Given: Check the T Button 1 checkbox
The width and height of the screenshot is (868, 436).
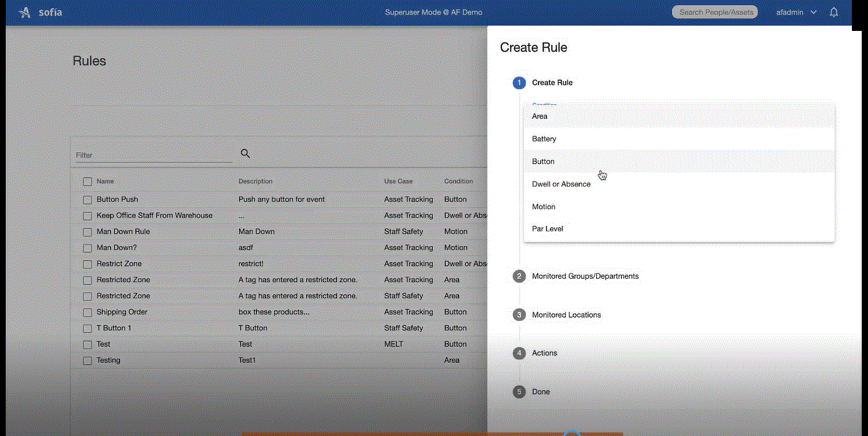Looking at the screenshot, I should click(87, 329).
